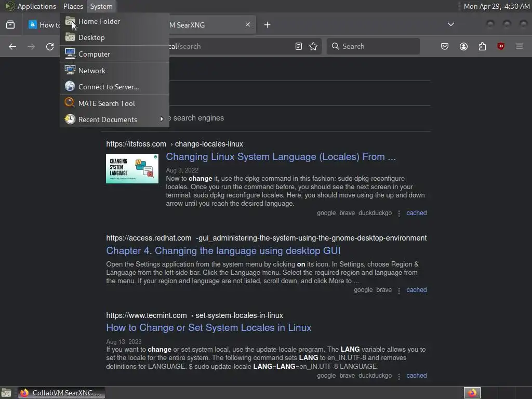The width and height of the screenshot is (532, 399).
Task: Click the browser forward arrow
Action: pyautogui.click(x=31, y=46)
